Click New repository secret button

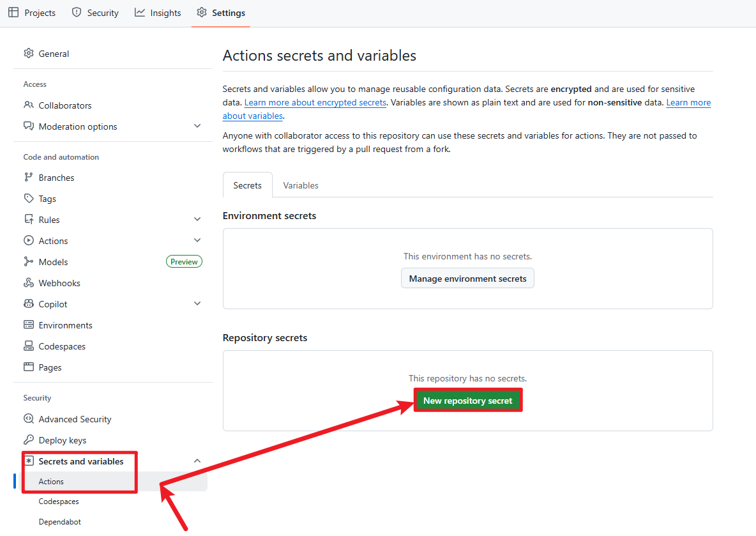467,401
